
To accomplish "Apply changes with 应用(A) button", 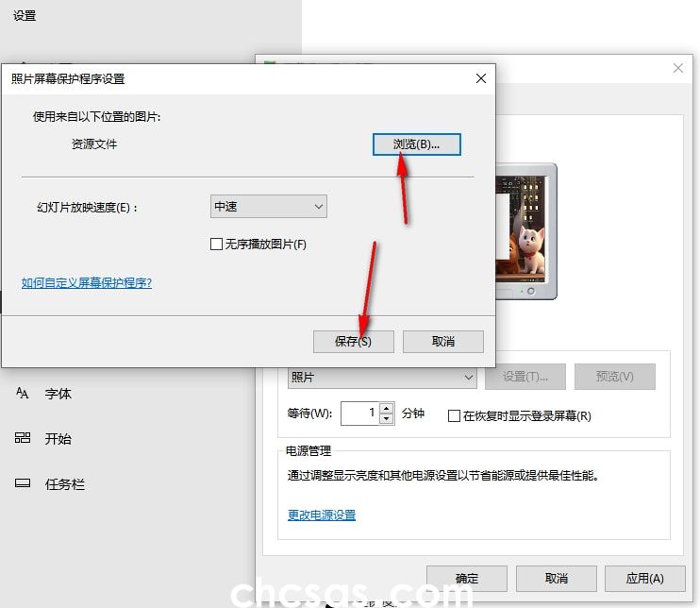I will (645, 579).
